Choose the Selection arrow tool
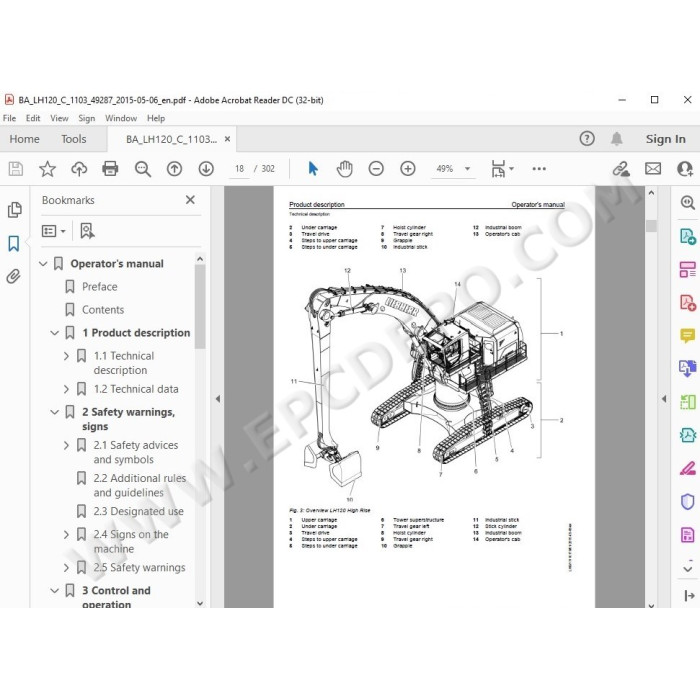This screenshot has width=700, height=700. tap(313, 169)
